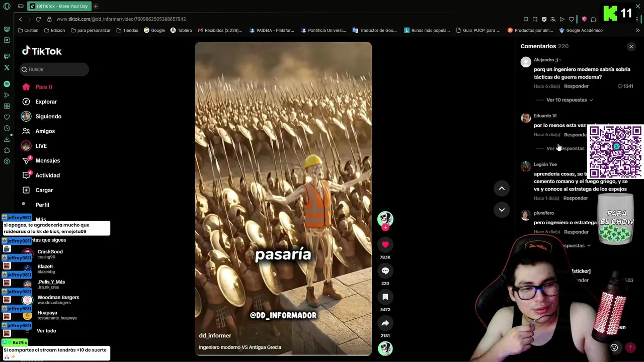Image resolution: width=644 pixels, height=362 pixels.
Task: Open a new browser tab
Action: pos(96,6)
